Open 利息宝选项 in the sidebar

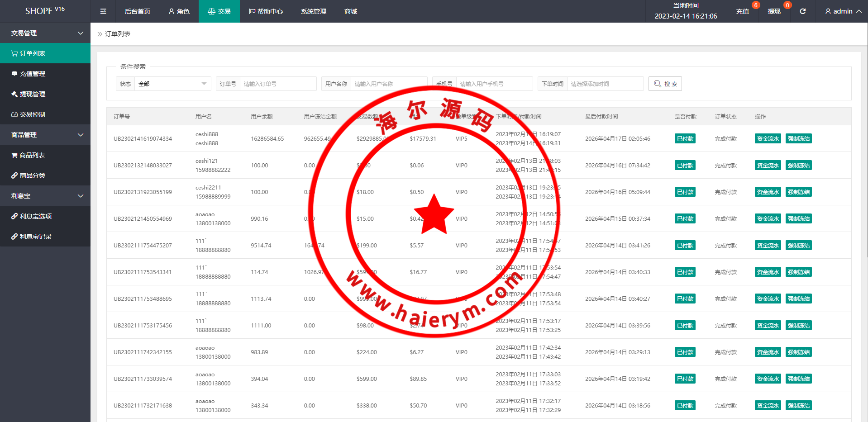pos(36,216)
